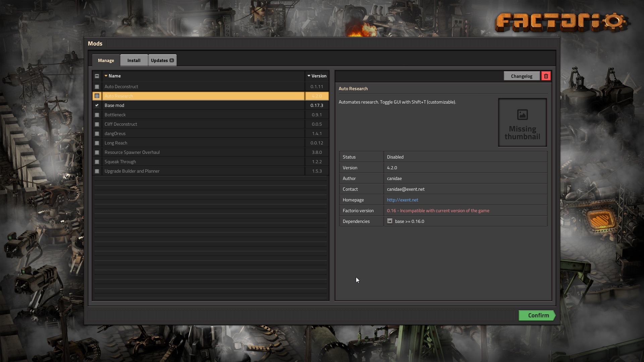Click the Updates count badge

(x=171, y=60)
